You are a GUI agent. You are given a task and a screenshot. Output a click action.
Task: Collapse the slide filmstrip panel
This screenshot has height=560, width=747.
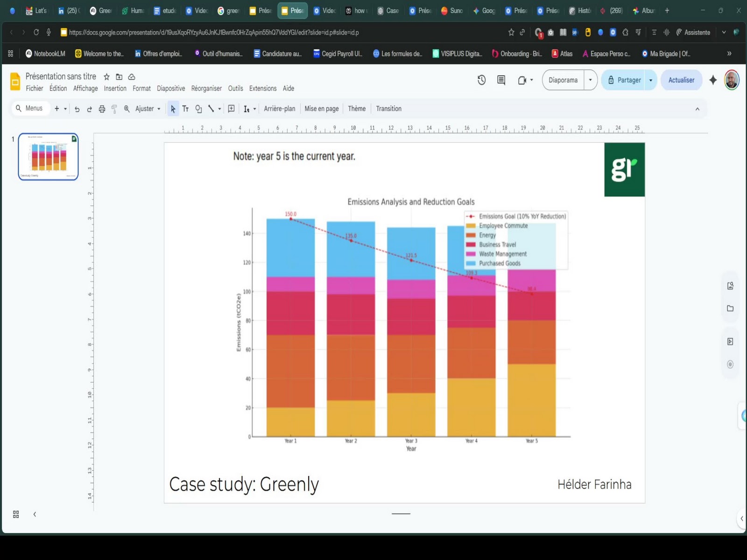point(35,514)
